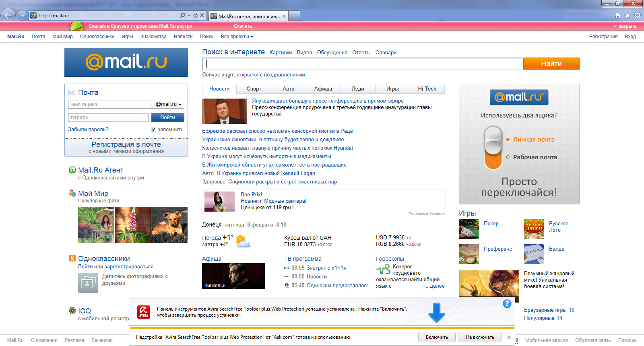Open the browser home page icon
Screen dimensions: 644x346
[618, 15]
